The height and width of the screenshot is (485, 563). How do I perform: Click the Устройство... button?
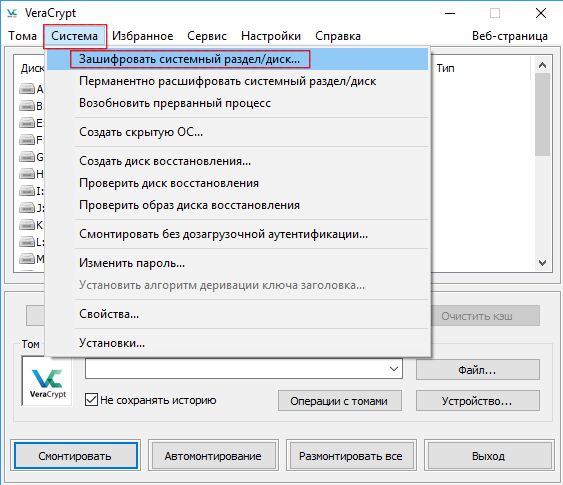[478, 401]
